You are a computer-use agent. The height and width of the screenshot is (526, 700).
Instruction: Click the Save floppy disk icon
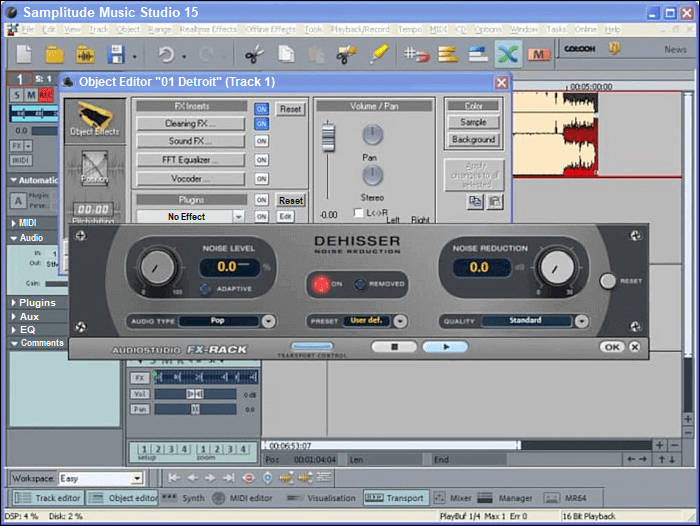tap(116, 54)
